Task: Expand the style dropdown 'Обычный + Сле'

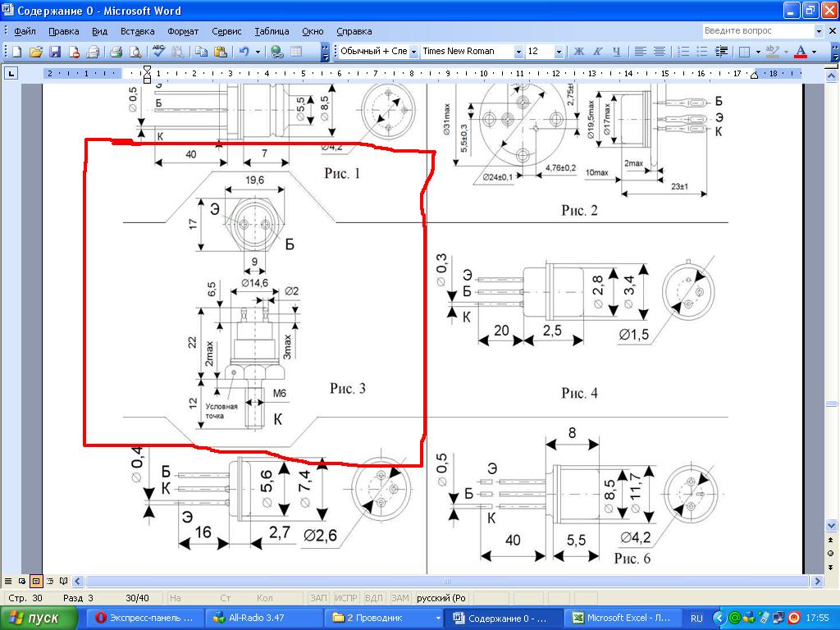Action: tap(413, 52)
